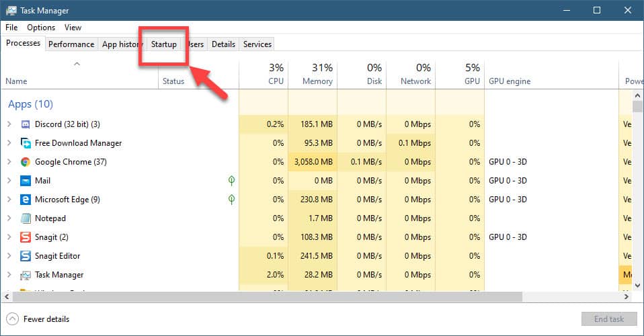The width and height of the screenshot is (644, 336).
Task: Switch to the Details tab
Action: [223, 44]
